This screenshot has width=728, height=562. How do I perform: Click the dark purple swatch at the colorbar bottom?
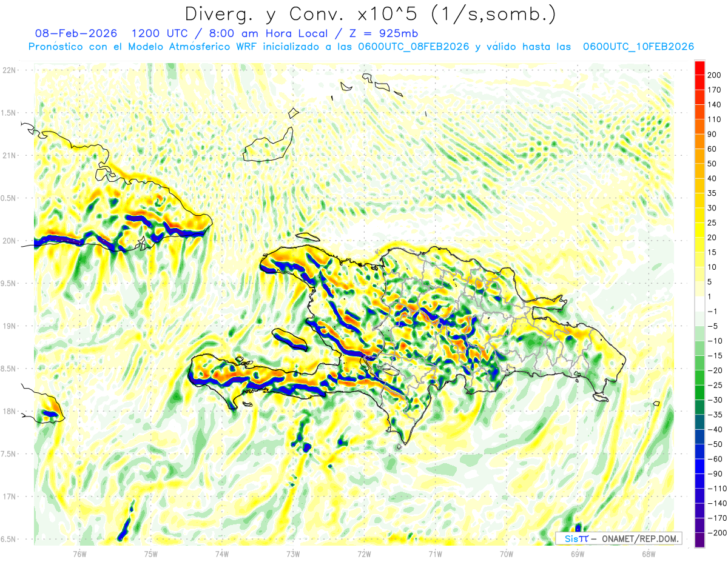pyautogui.click(x=699, y=540)
